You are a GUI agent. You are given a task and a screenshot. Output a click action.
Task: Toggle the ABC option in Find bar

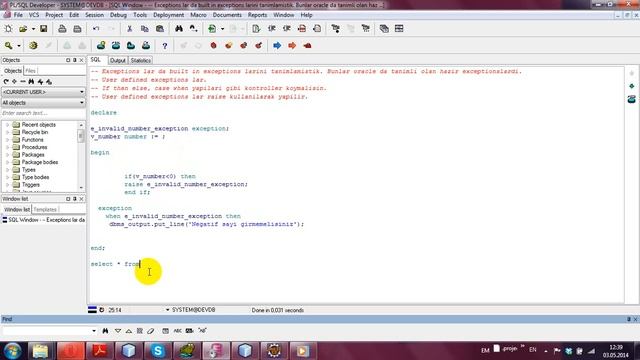tap(178, 331)
